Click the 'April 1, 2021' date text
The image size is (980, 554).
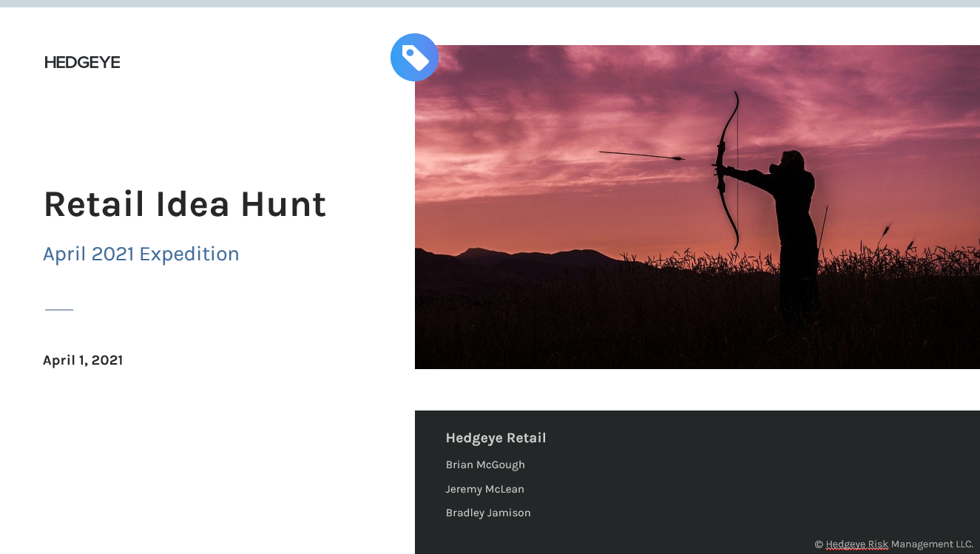83,360
